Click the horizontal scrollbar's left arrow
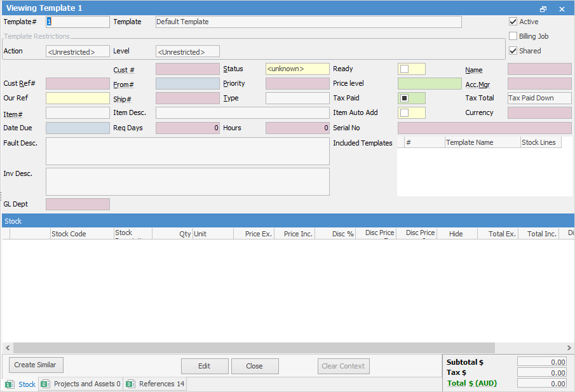This screenshot has height=392, width=575. [x=8, y=348]
